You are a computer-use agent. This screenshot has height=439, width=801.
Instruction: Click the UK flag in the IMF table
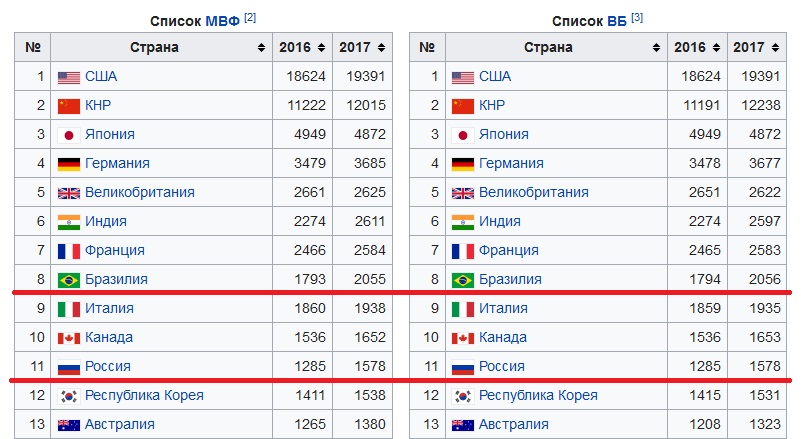pyautogui.click(x=68, y=193)
